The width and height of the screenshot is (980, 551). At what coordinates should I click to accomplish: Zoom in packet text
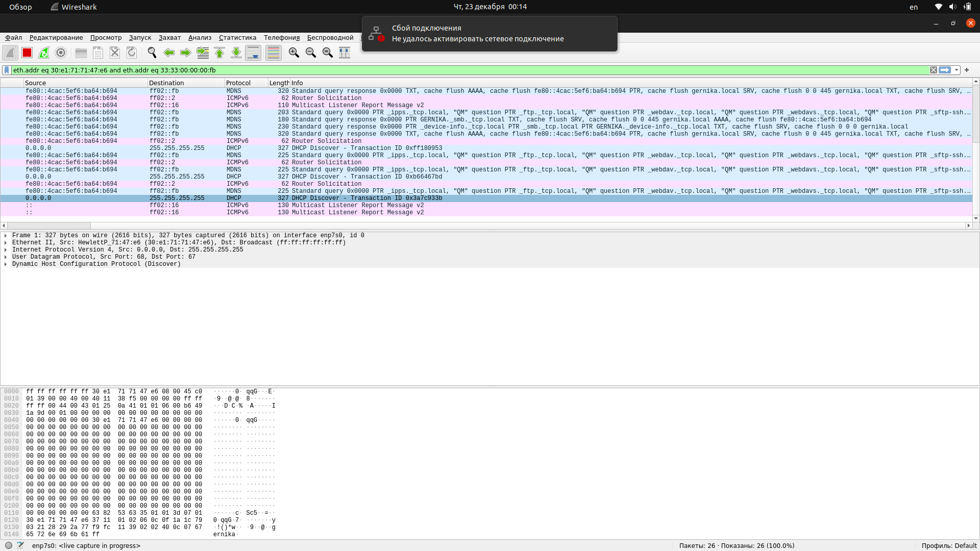(294, 53)
